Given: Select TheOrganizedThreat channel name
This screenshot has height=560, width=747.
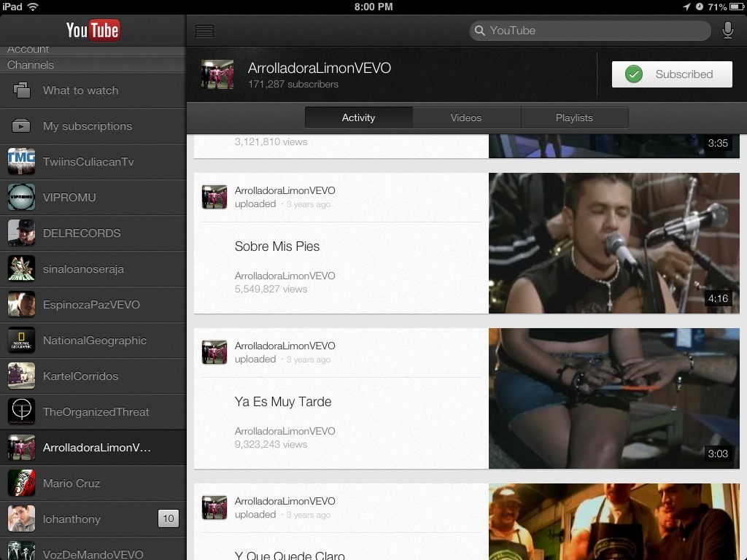Looking at the screenshot, I should [96, 412].
